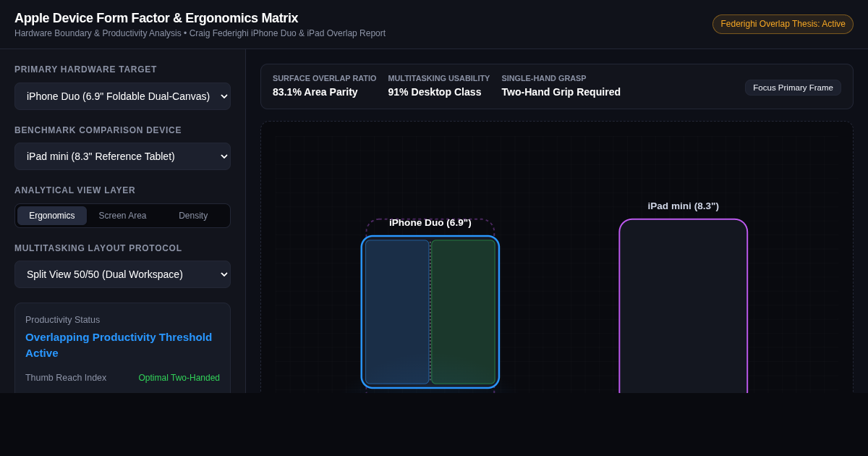868x456 pixels.
Task: Open Primary Hardware Target dropdown
Action: click(122, 96)
